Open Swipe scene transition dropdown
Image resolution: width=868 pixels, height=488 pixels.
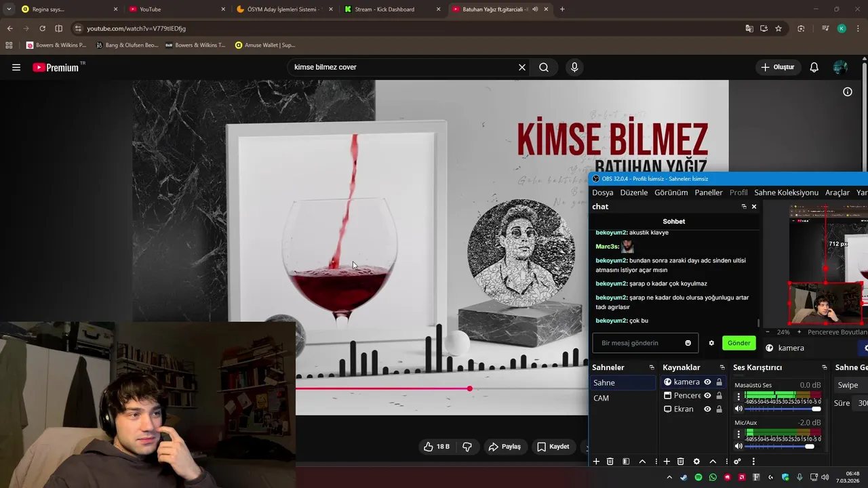[x=852, y=385]
